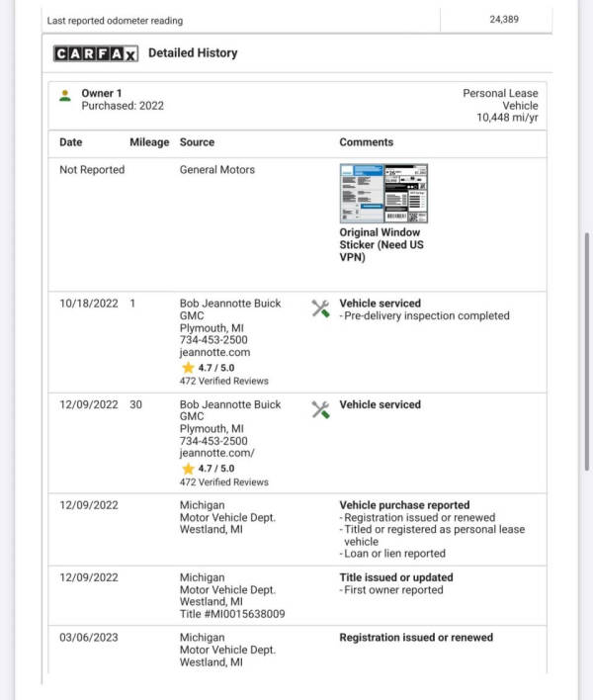Image resolution: width=593 pixels, height=700 pixels.
Task: Click the Comments column header
Action: pyautogui.click(x=366, y=142)
